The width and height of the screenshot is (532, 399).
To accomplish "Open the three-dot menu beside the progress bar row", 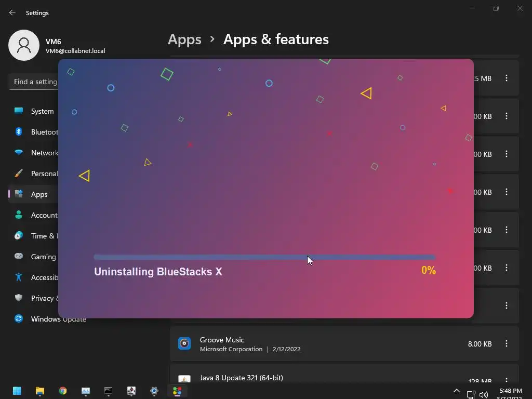I will [x=507, y=268].
